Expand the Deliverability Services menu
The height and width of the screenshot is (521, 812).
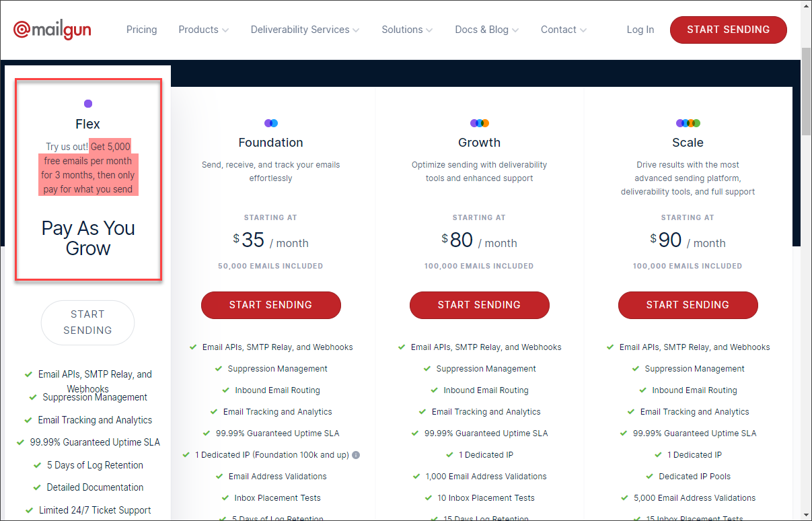[305, 30]
